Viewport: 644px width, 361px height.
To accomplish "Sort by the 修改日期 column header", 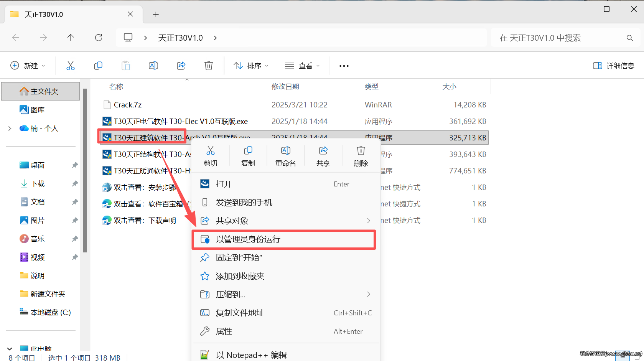I will [285, 87].
